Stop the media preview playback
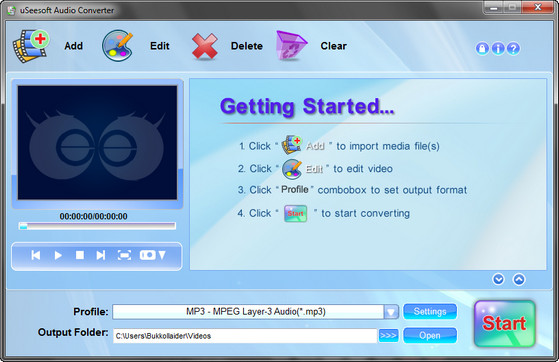 pos(80,255)
